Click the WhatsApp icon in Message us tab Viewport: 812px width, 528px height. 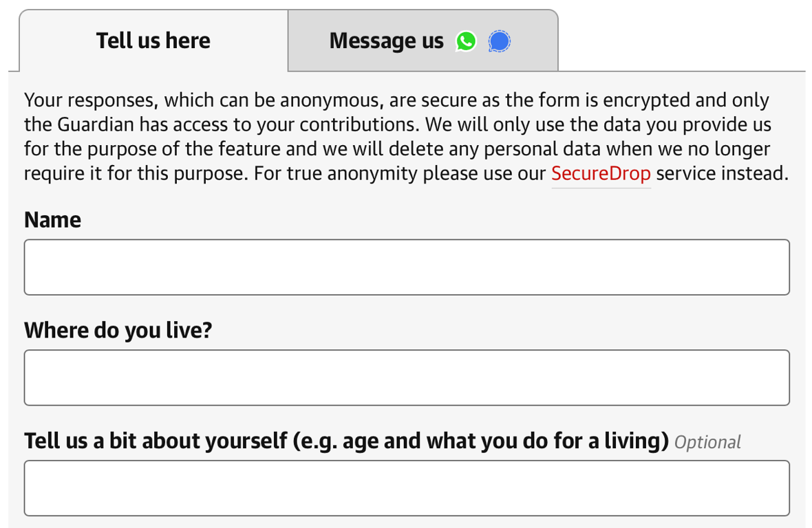466,41
